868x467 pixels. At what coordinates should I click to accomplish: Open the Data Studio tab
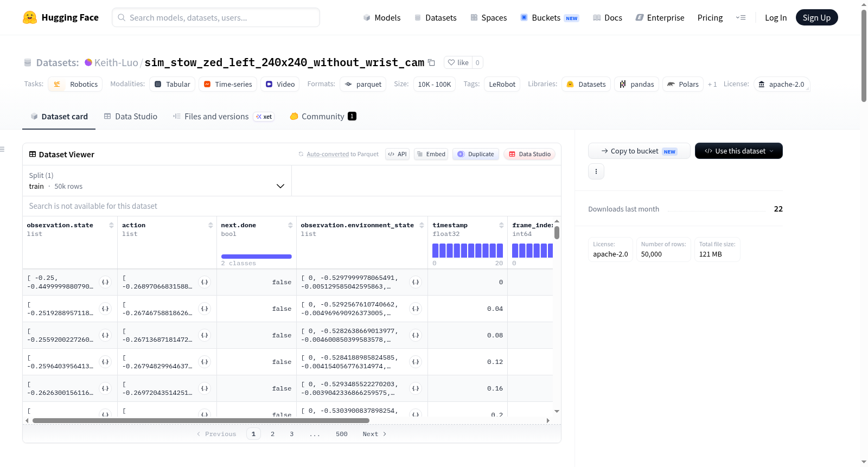[131, 116]
